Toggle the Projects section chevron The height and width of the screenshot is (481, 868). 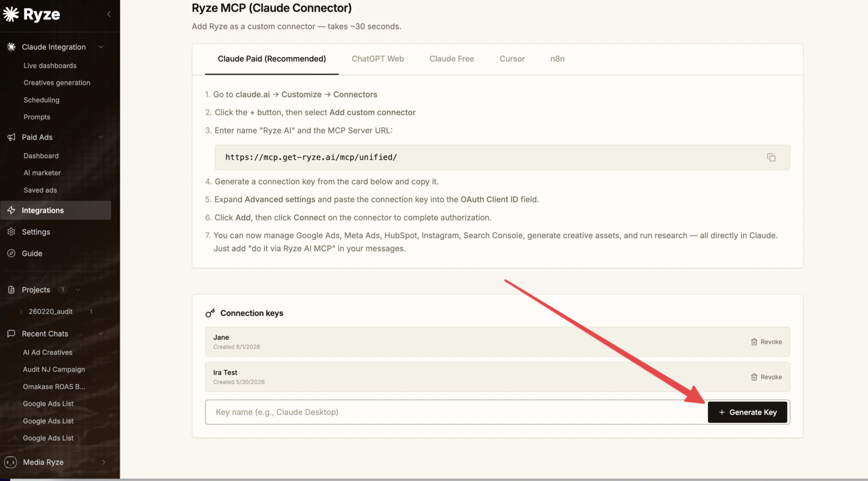click(78, 290)
